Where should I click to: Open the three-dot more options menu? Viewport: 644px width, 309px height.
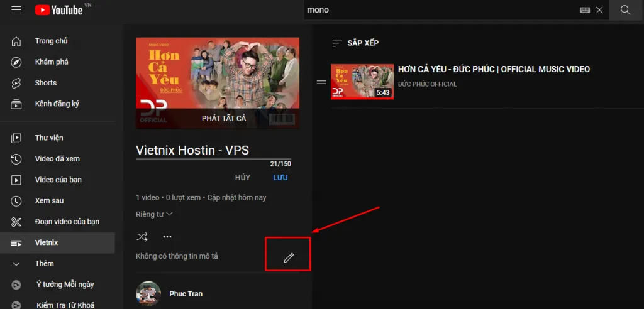pos(167,237)
